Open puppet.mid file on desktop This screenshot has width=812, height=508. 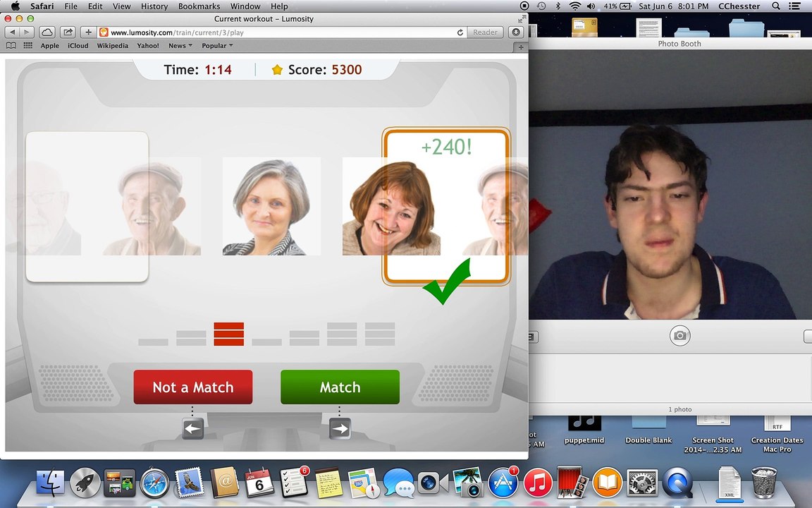[x=584, y=429]
